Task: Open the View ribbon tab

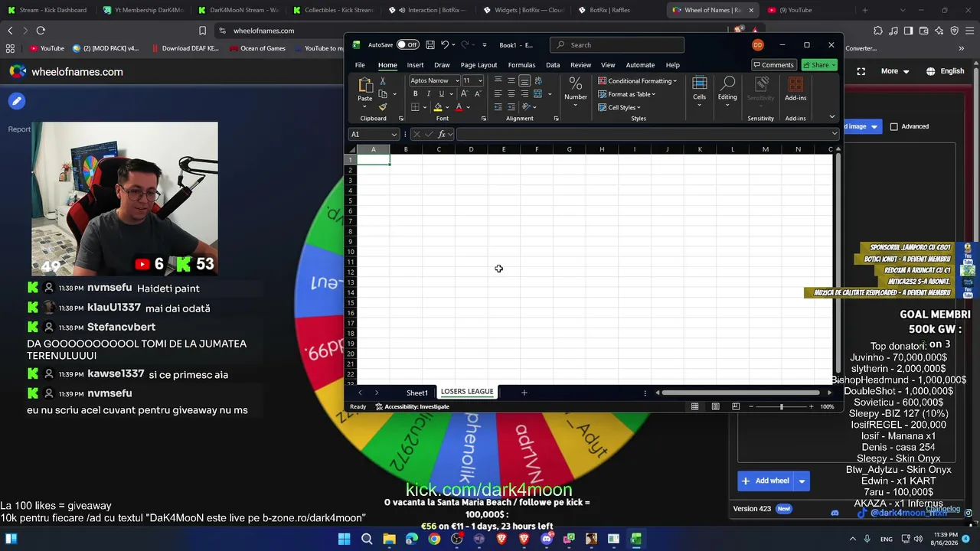Action: coord(608,65)
